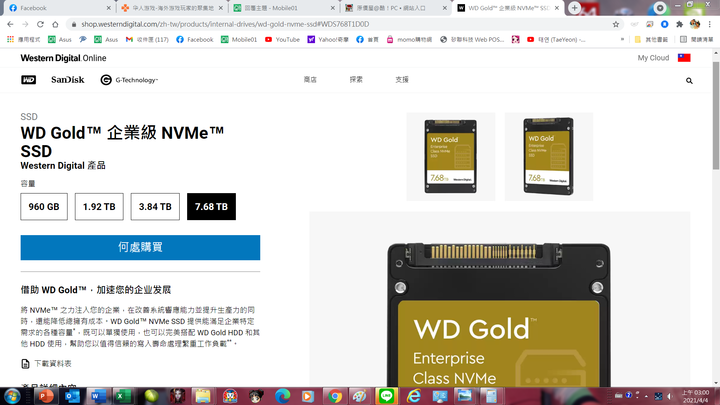Open the 其他書籤 bookmarks folder
The image size is (720, 405).
(651, 39)
